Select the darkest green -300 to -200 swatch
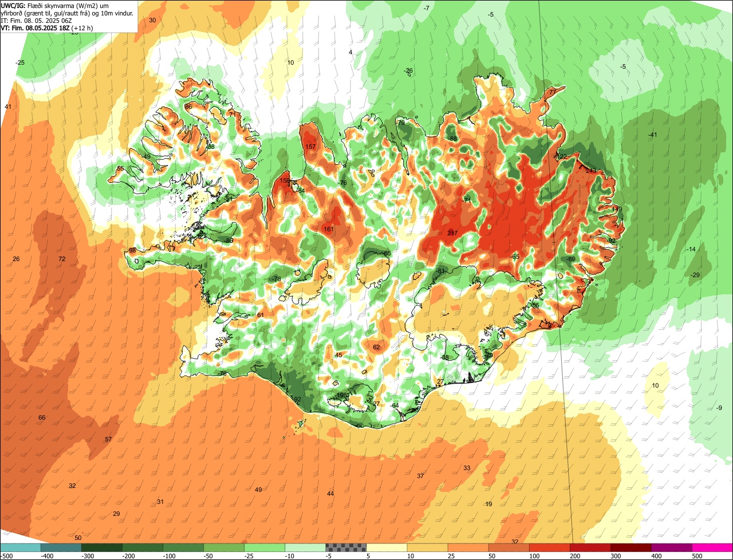Screen dimensions: 733x560 point(102,547)
